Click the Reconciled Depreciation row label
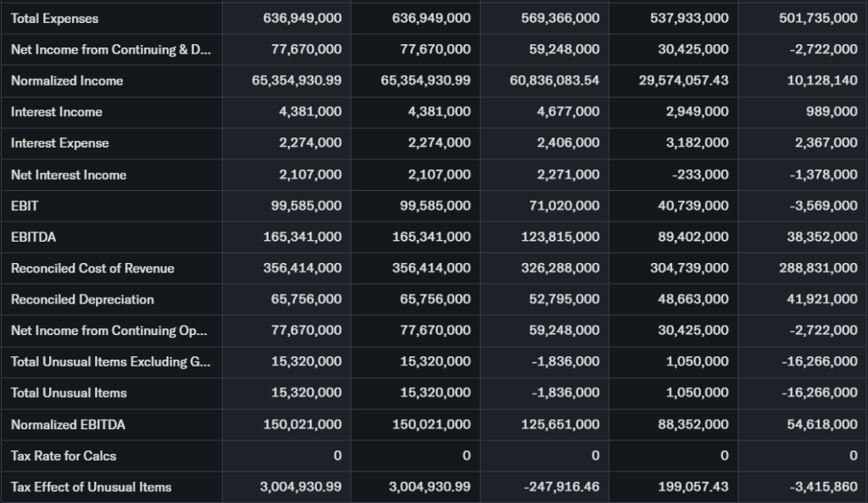This screenshot has height=503, width=868. coord(82,299)
